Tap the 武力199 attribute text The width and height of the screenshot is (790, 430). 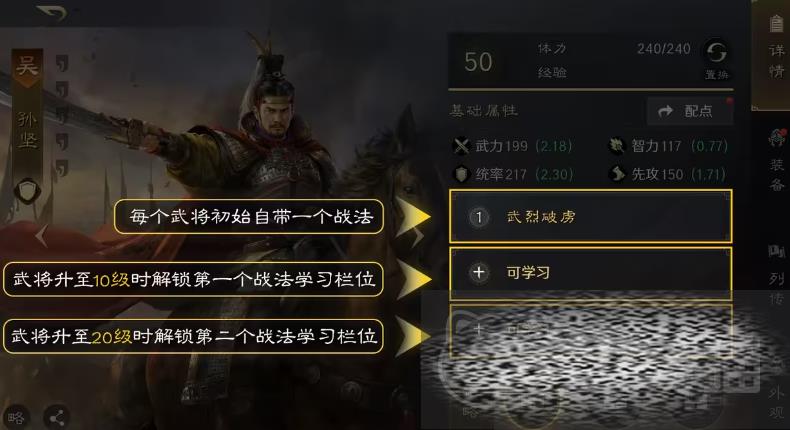(x=501, y=146)
